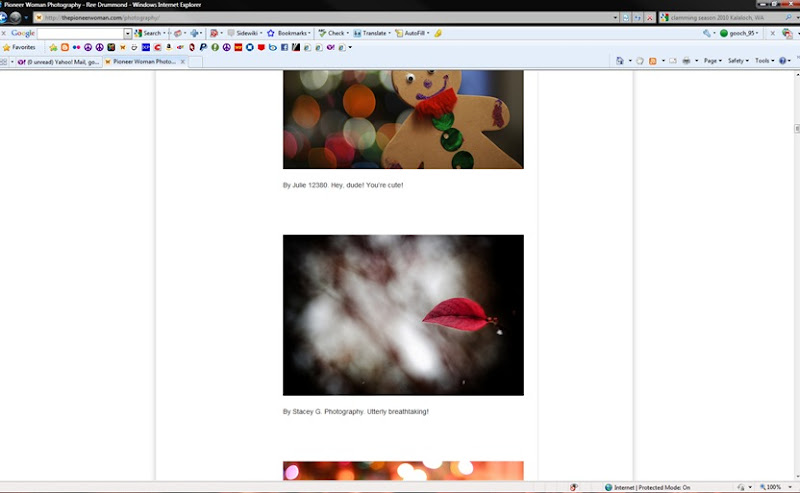The height and width of the screenshot is (493, 800).
Task: Click the Google Toolbar search input
Action: [80, 33]
